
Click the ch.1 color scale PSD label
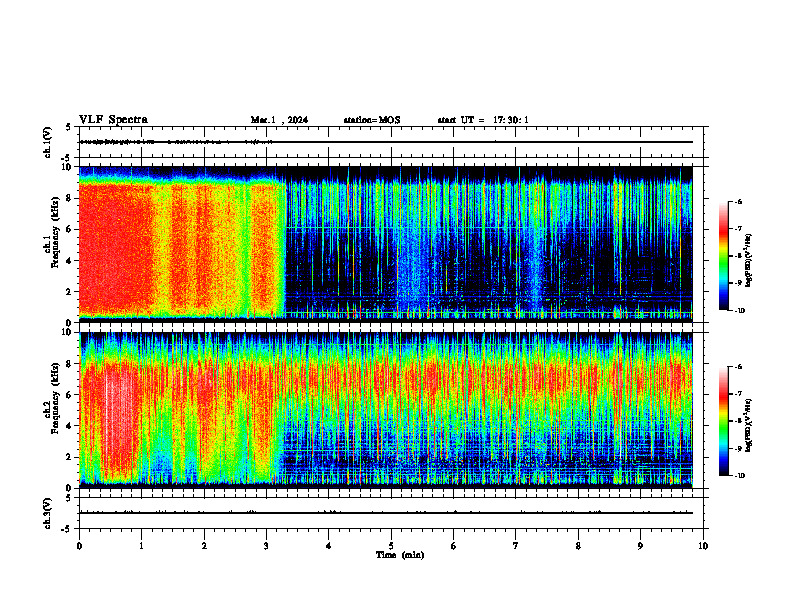[748, 260]
